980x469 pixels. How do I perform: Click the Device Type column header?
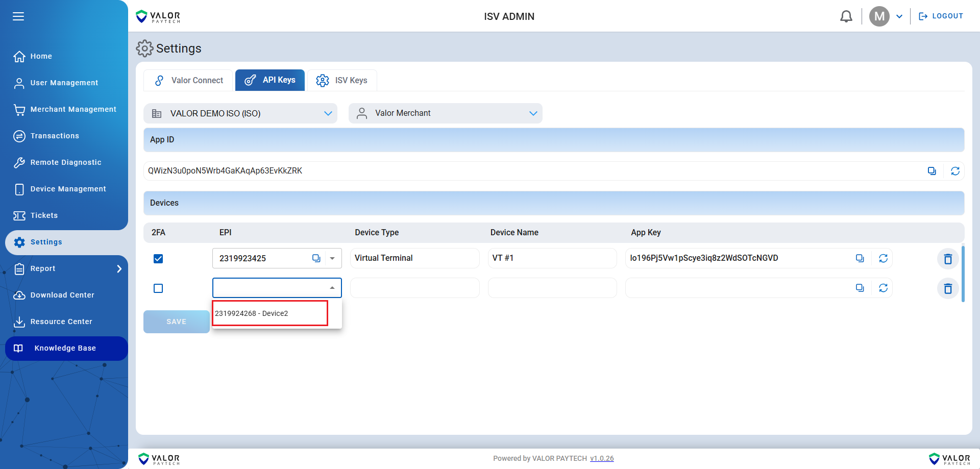(x=377, y=233)
